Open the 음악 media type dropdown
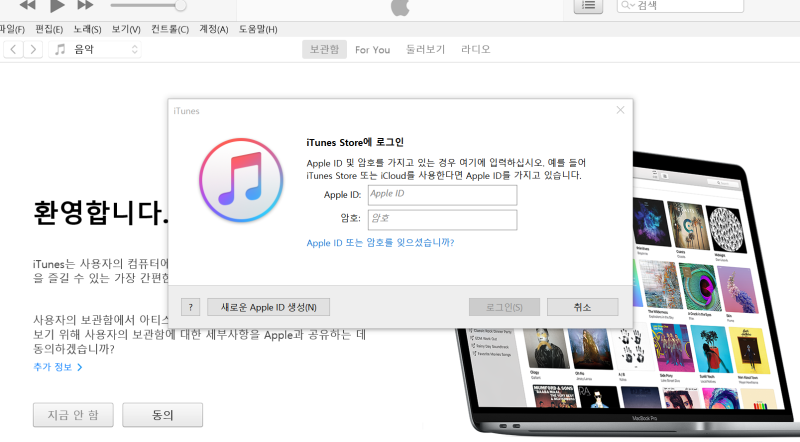The image size is (800, 442). 95,50
